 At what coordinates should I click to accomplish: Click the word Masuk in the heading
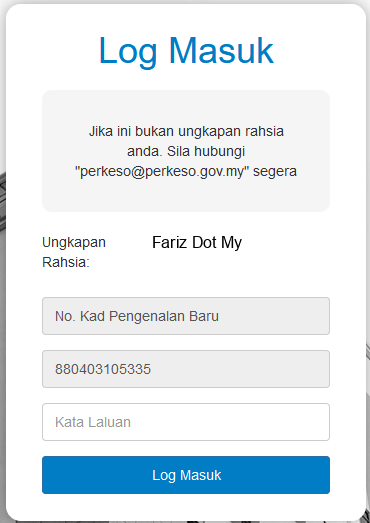point(222,51)
